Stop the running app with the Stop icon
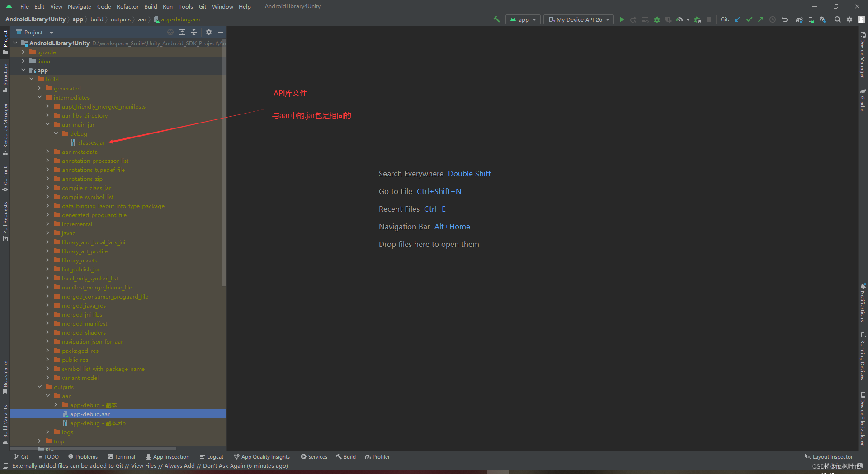The height and width of the screenshot is (474, 868). [709, 19]
